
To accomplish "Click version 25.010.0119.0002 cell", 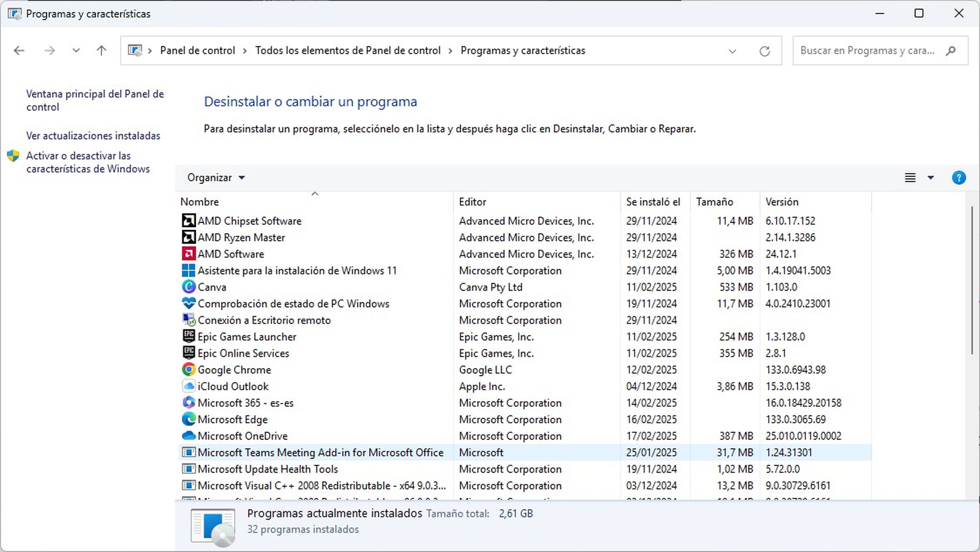I will pyautogui.click(x=803, y=436).
